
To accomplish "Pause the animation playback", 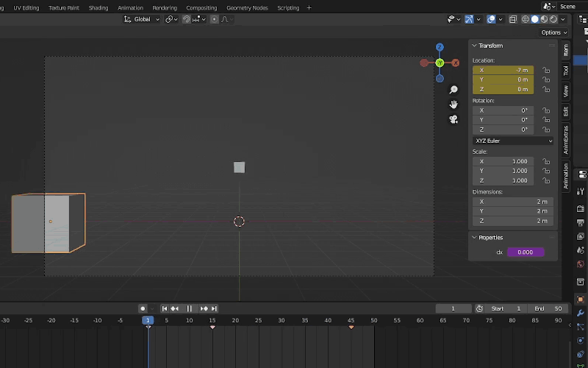I will (190, 308).
